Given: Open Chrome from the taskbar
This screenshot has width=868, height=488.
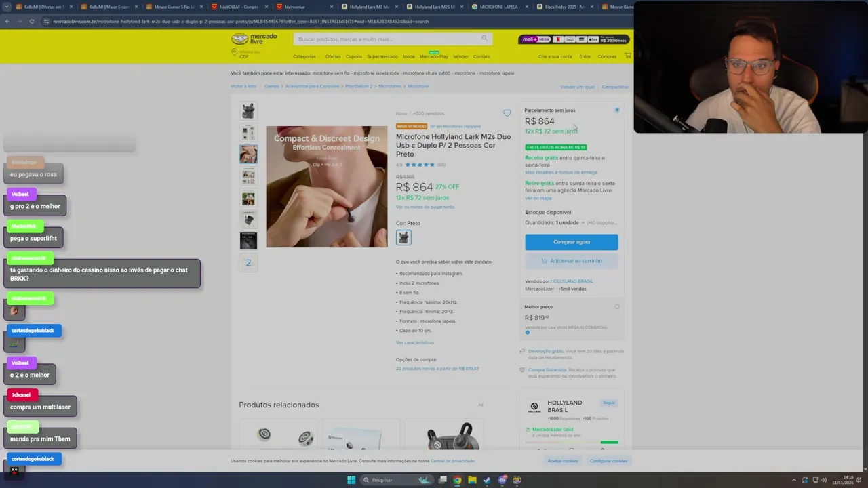Looking at the screenshot, I should click(457, 480).
